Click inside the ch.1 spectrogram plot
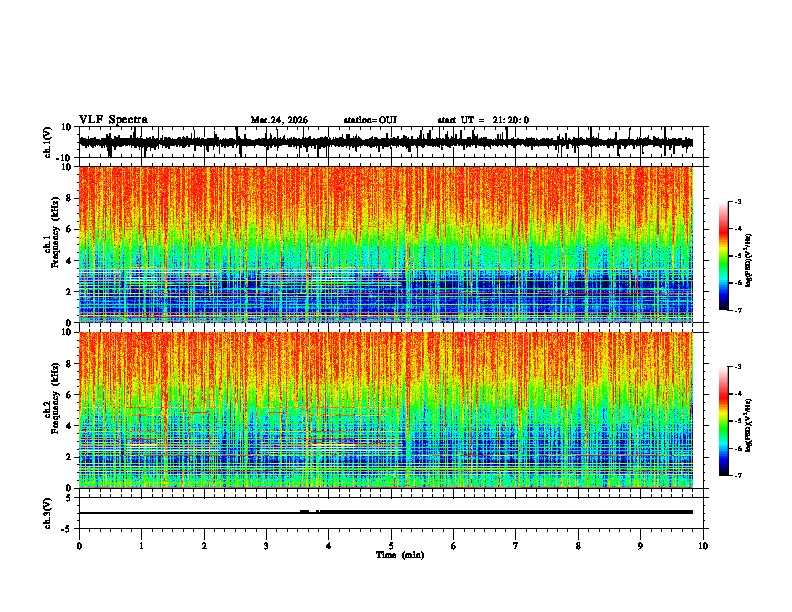 pyautogui.click(x=386, y=244)
